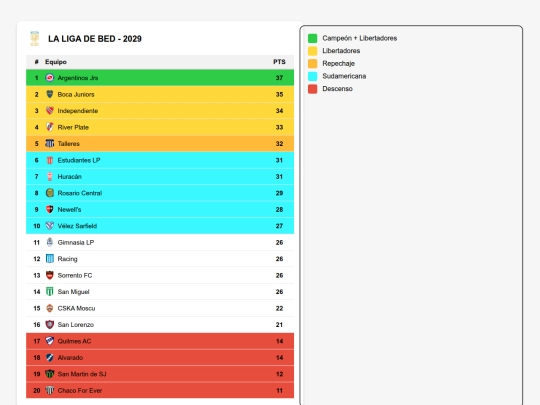Viewport: 540px width, 405px height.
Task: Click the # column header
Action: (x=37, y=62)
